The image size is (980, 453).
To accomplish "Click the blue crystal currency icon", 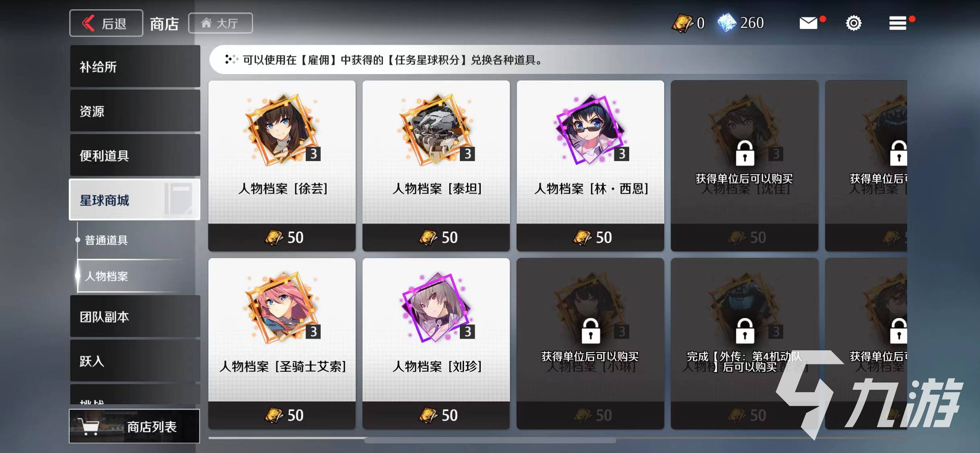I will click(727, 23).
